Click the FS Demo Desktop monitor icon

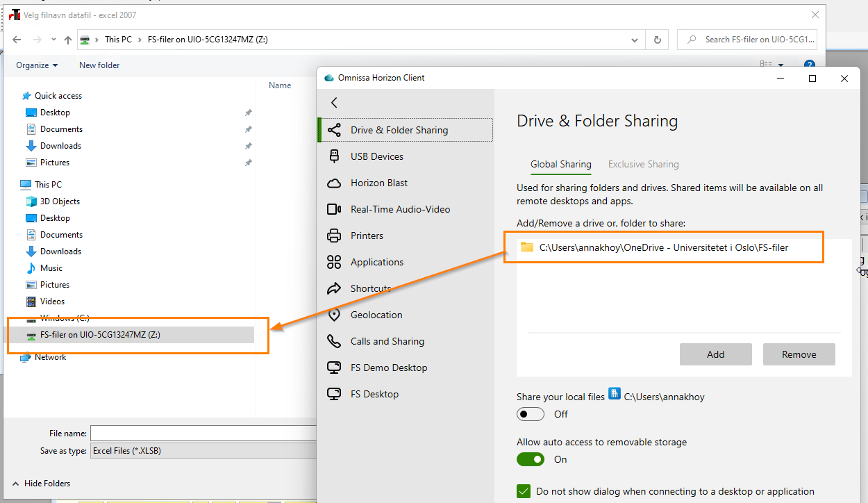(x=334, y=368)
